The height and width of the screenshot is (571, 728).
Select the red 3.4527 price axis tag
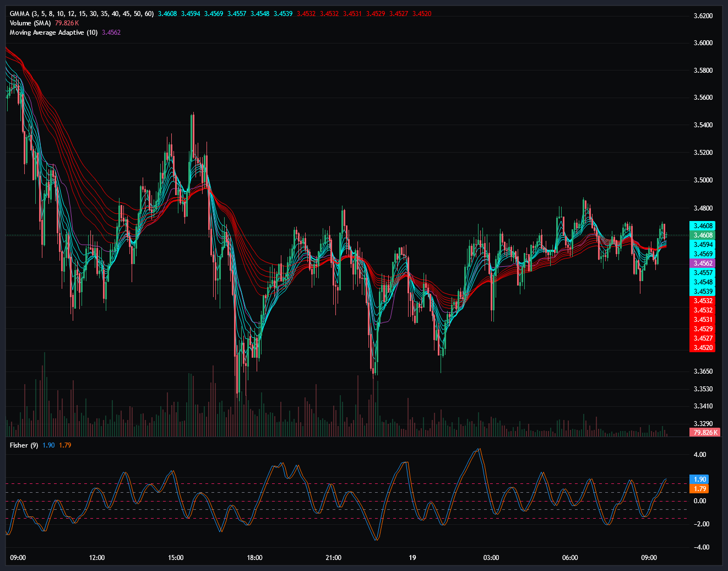click(x=702, y=338)
